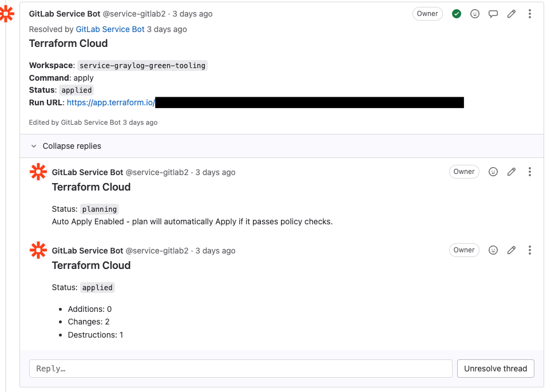The height and width of the screenshot is (392, 547).
Task: Collapse replies with the chevron
Action: click(34, 146)
